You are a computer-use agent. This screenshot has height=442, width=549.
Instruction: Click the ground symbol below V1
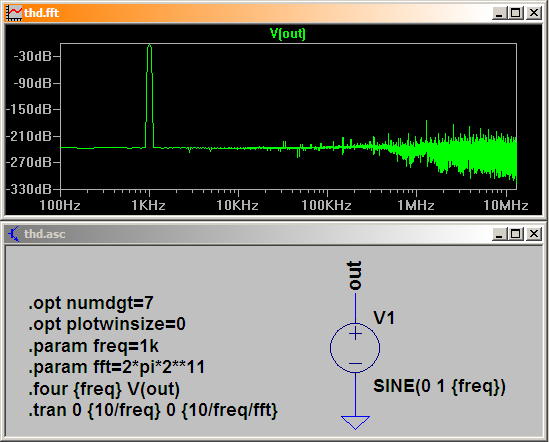click(355, 422)
